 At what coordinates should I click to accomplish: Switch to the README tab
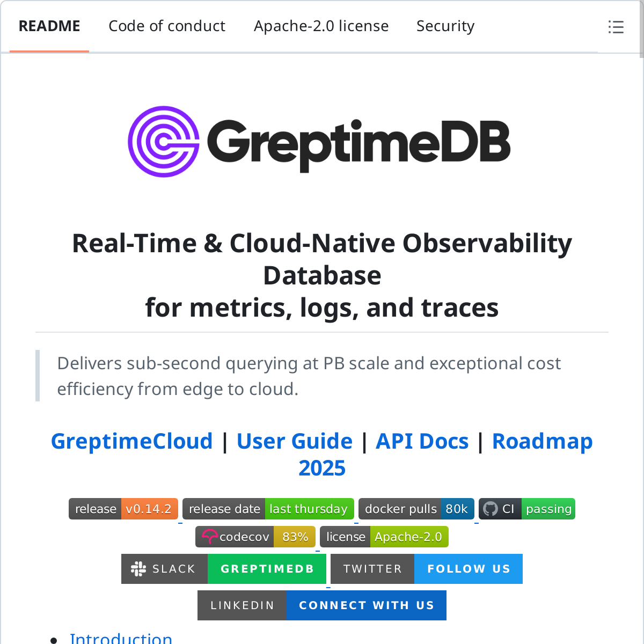tap(49, 26)
